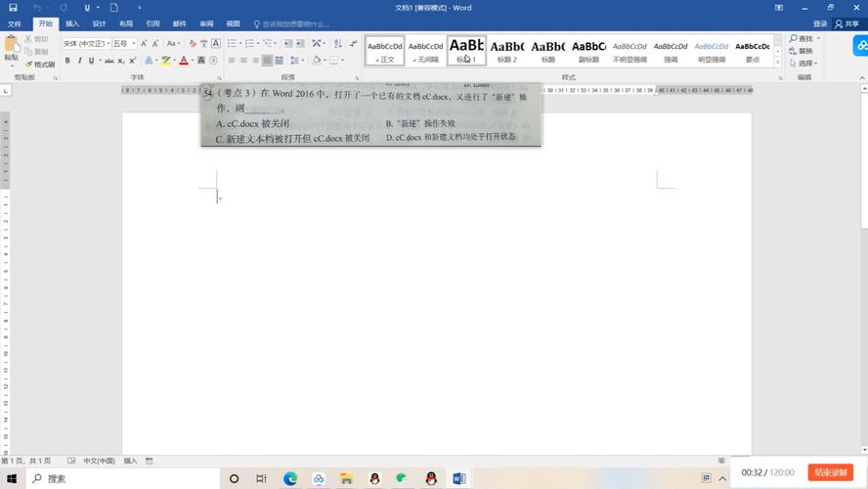
Task: Click the Tell me what to do search field
Action: coord(291,23)
